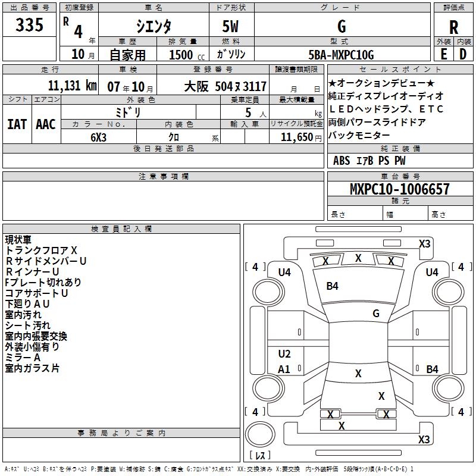Select the A1 mark on the diagram
The width and height of the screenshot is (476, 476).
pyautogui.click(x=284, y=369)
